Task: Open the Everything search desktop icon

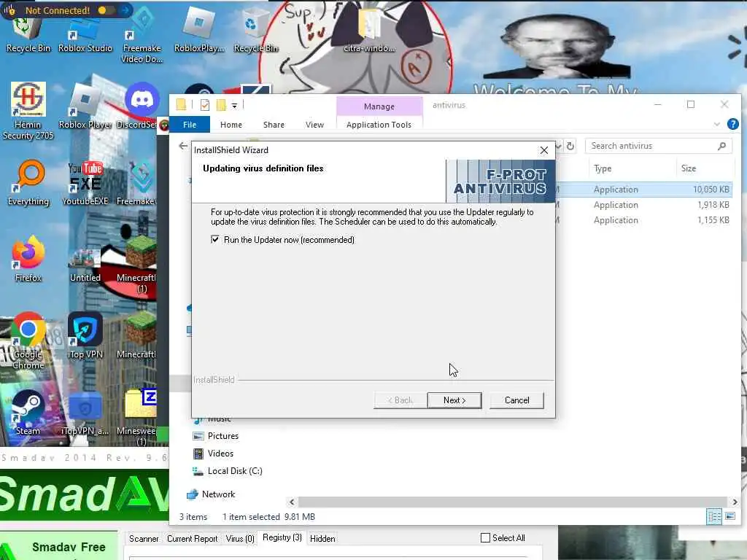Action: pyautogui.click(x=28, y=183)
